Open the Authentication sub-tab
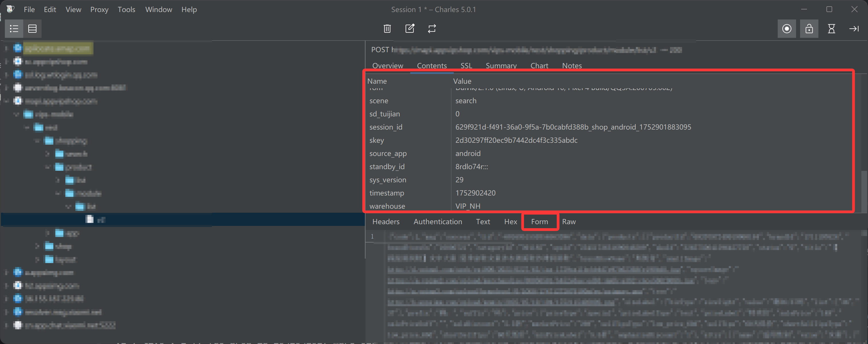Screen dimensions: 868x344 click(x=438, y=222)
